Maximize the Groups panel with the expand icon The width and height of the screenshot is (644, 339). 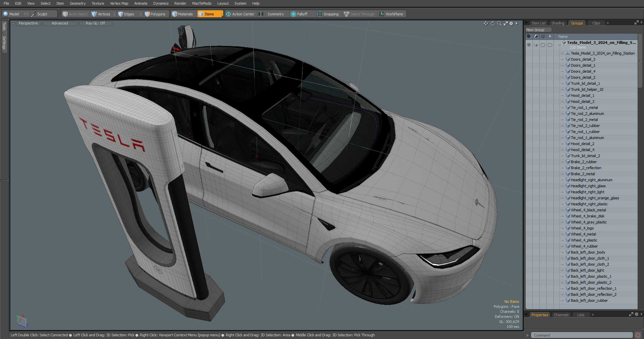(636, 23)
